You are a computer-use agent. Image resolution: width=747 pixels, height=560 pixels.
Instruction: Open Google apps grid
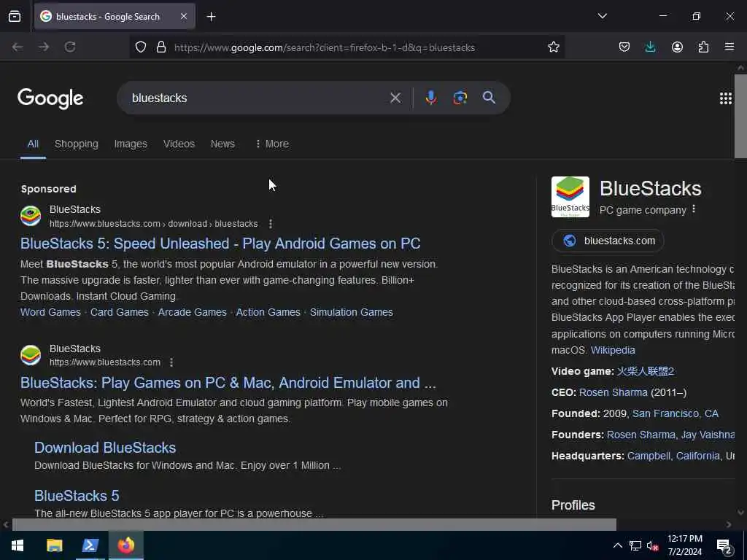726,98
